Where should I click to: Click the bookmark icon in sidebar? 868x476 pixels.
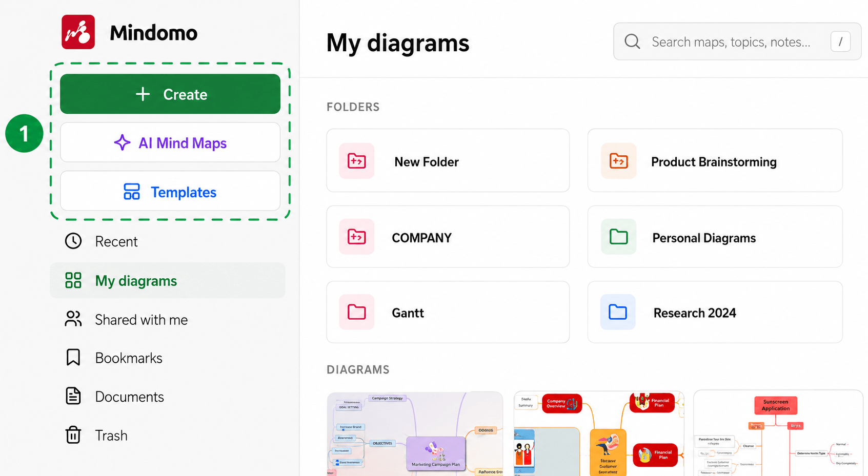[73, 357]
